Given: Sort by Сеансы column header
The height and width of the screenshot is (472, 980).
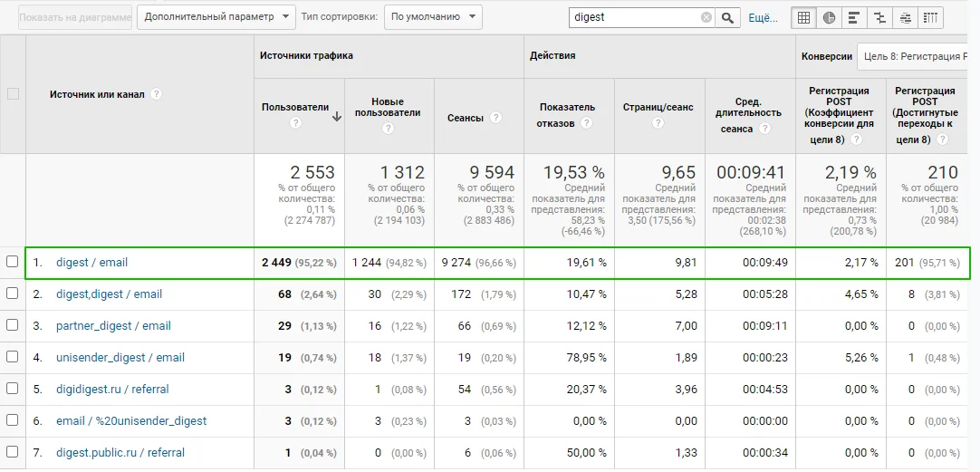Looking at the screenshot, I should point(465,118).
